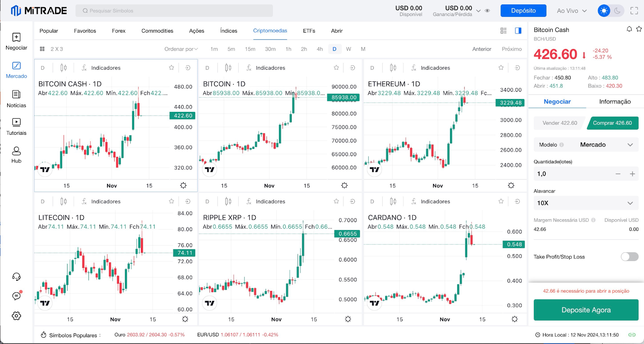
Task: Expand the Ao Vivo account dropdown
Action: 572,11
